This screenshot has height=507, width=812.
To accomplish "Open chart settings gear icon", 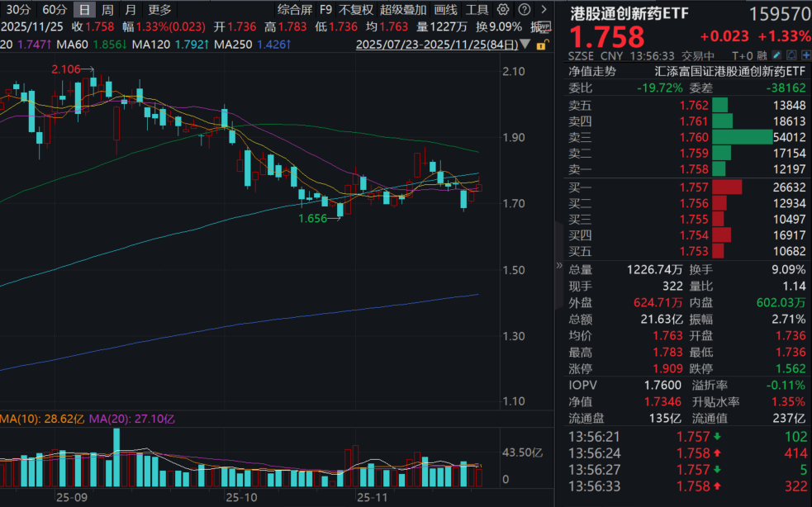I will (503, 10).
